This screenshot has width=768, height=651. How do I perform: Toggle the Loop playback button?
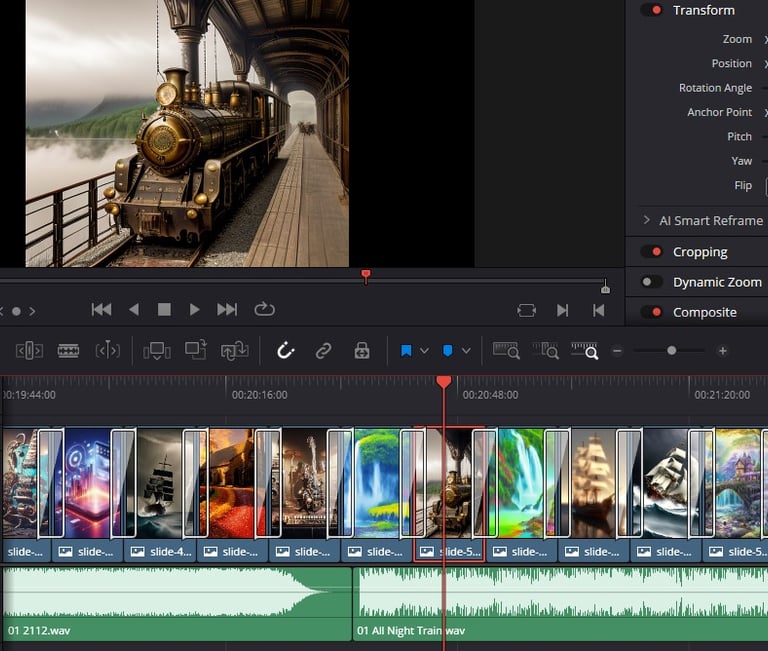pyautogui.click(x=264, y=310)
